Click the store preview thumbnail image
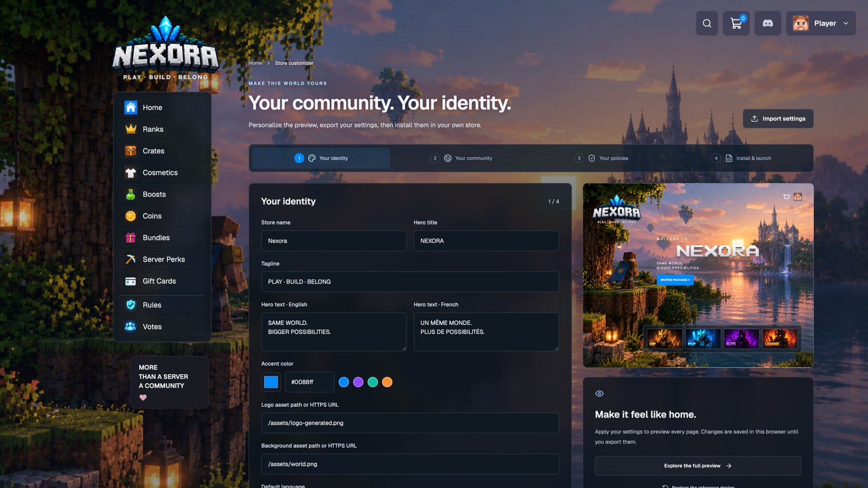Screen dimensions: 868x488 pos(698,275)
